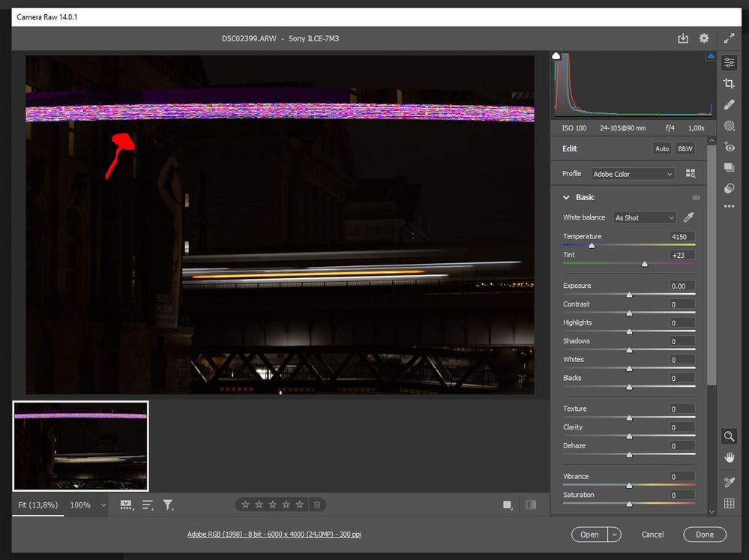
Task: Select the Crop tool
Action: pos(729,84)
